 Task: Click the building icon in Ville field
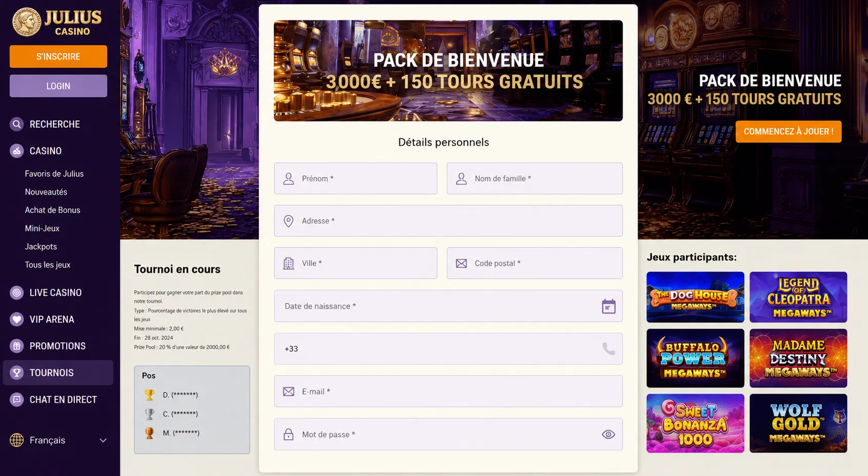289,263
